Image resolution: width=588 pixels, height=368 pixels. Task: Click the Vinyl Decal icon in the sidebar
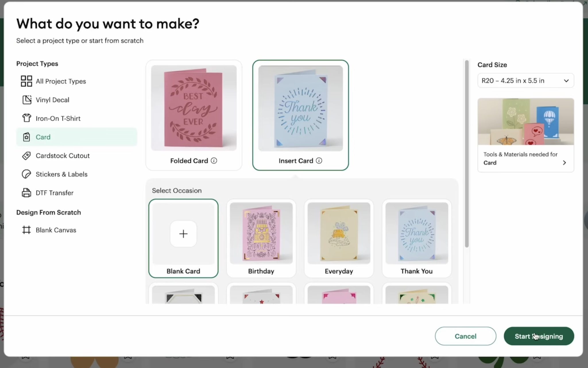(27, 100)
